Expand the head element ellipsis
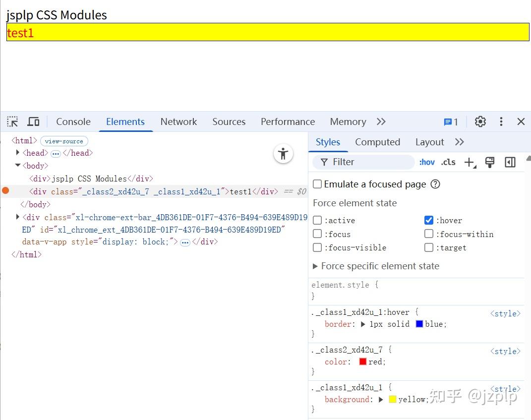 [x=56, y=154]
